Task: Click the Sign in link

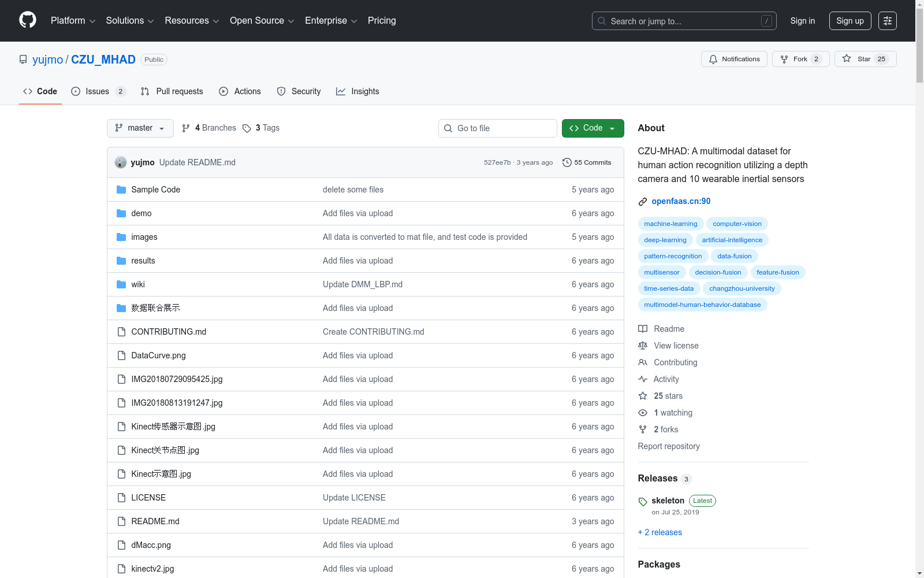Action: coord(803,21)
